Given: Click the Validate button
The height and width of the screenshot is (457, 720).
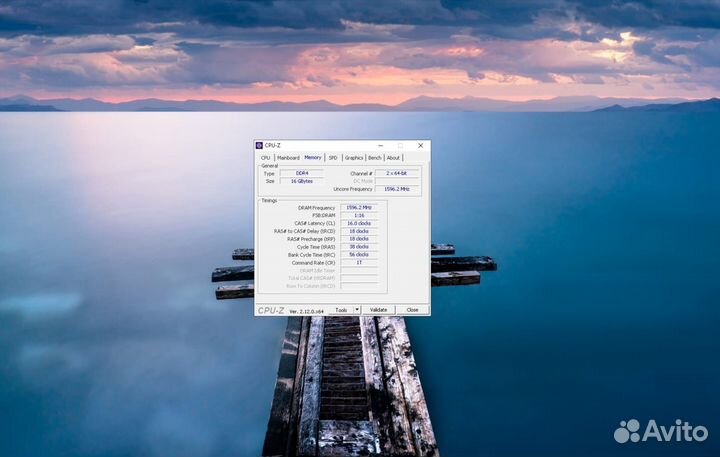Looking at the screenshot, I should (378, 310).
